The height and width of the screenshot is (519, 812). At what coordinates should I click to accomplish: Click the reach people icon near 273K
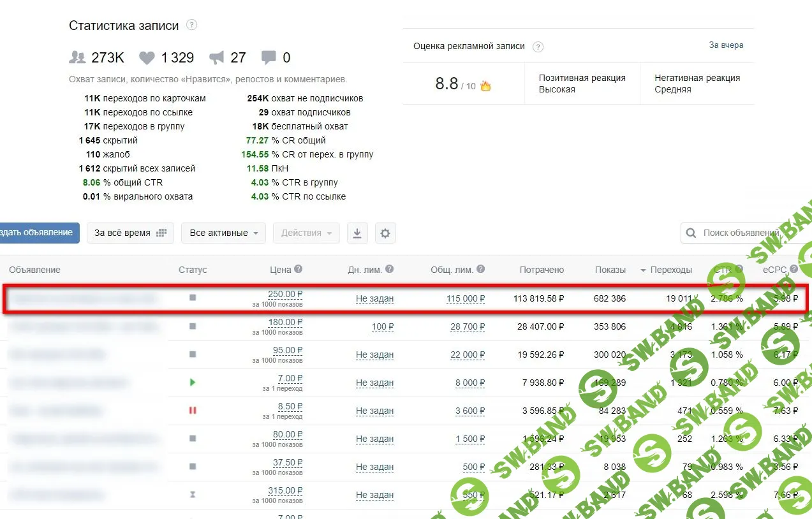coord(77,57)
